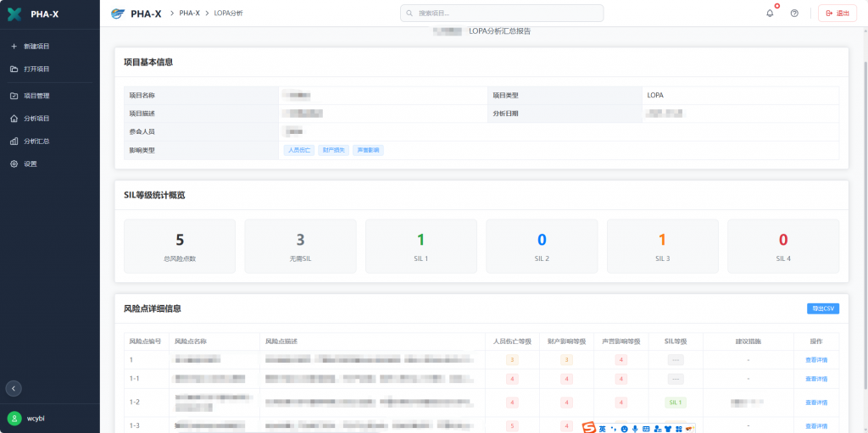Click the 人员伤亡 impact type tag
This screenshot has height=433, width=868.
point(299,150)
